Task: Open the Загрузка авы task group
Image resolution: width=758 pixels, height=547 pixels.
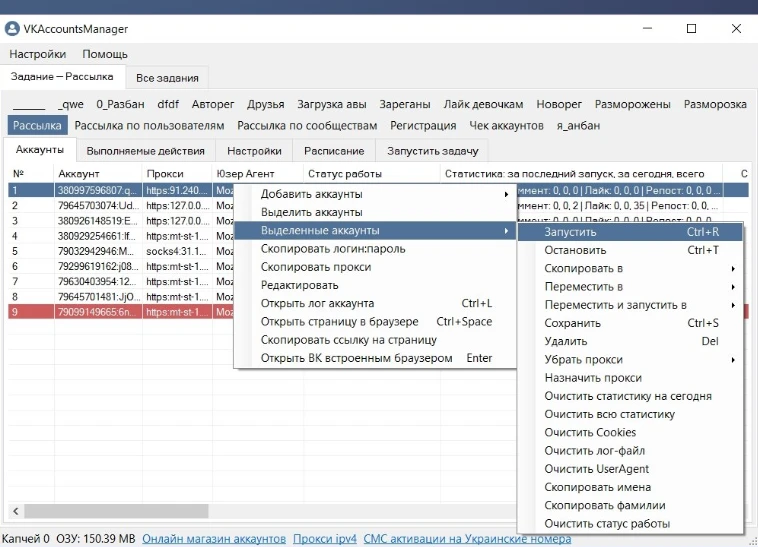Action: 332,104
